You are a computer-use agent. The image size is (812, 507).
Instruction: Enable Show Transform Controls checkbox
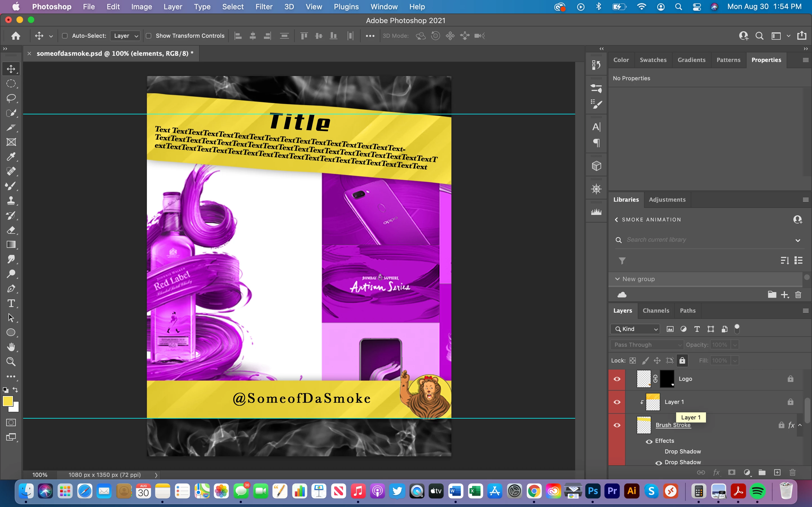tap(149, 36)
